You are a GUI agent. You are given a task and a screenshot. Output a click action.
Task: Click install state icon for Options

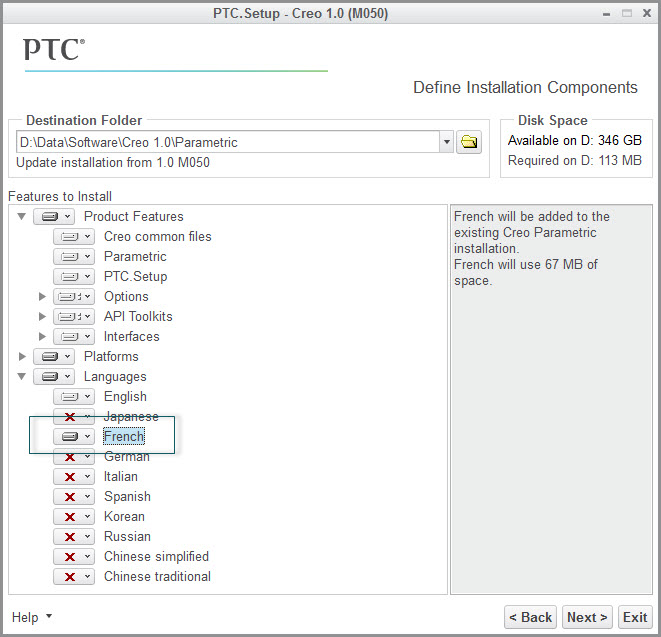coord(70,296)
